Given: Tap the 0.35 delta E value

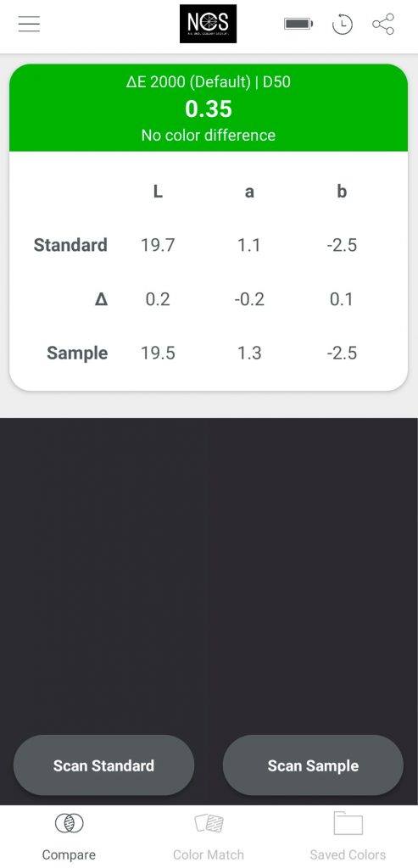Looking at the screenshot, I should pos(209,109).
